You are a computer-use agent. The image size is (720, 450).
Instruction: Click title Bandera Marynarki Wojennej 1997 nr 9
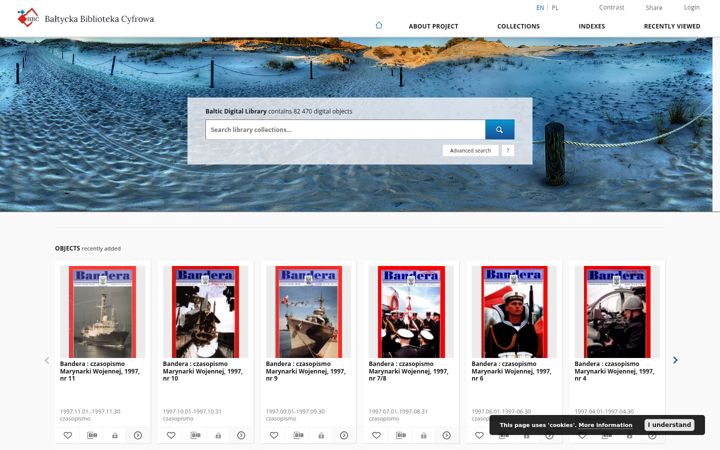point(305,371)
